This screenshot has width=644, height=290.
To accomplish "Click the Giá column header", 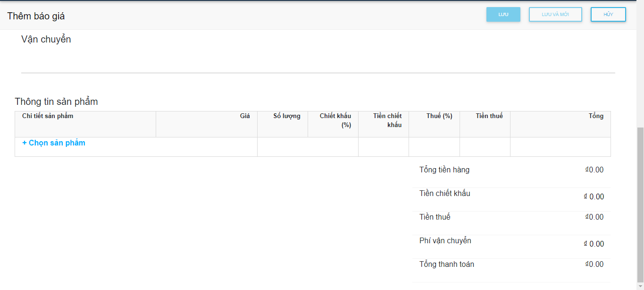I will [244, 116].
